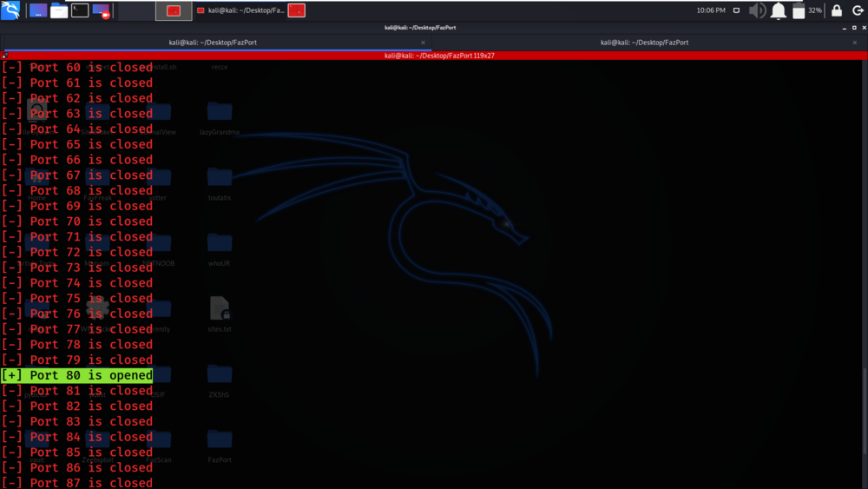This screenshot has height=489, width=868.
Task: Open the file manager launcher
Action: tap(59, 10)
